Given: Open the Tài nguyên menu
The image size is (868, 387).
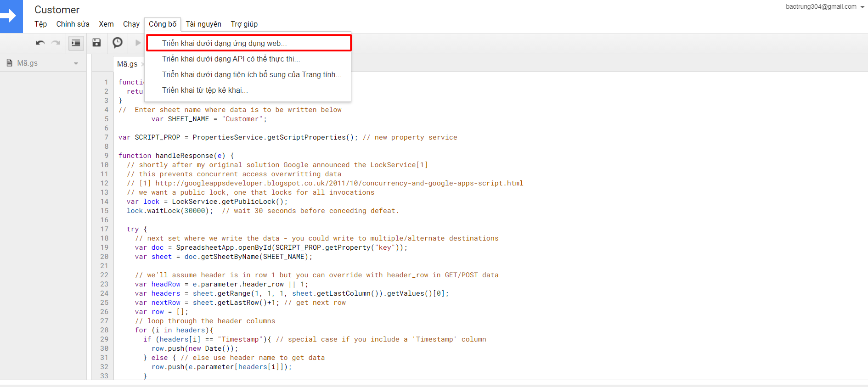Looking at the screenshot, I should click(203, 24).
